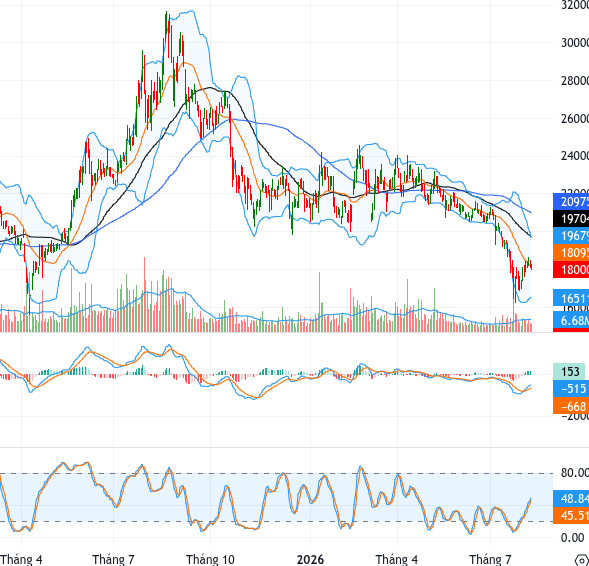Click the 48.84 stochastic value label

pyautogui.click(x=571, y=498)
